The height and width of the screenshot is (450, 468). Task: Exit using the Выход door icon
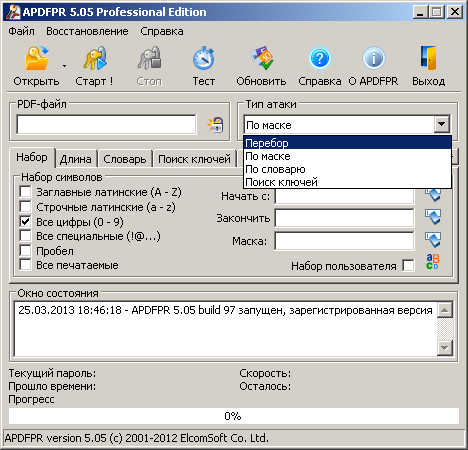(428, 58)
